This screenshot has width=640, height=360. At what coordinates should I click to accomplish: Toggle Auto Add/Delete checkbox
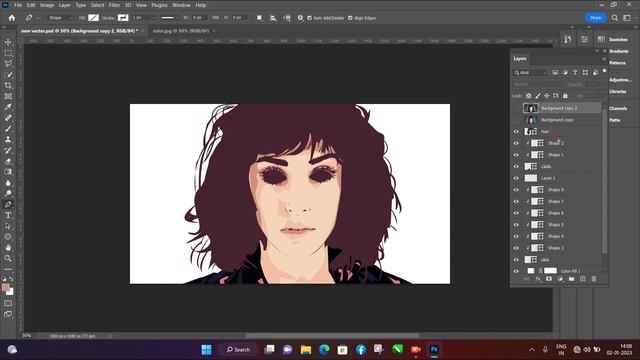pyautogui.click(x=309, y=18)
